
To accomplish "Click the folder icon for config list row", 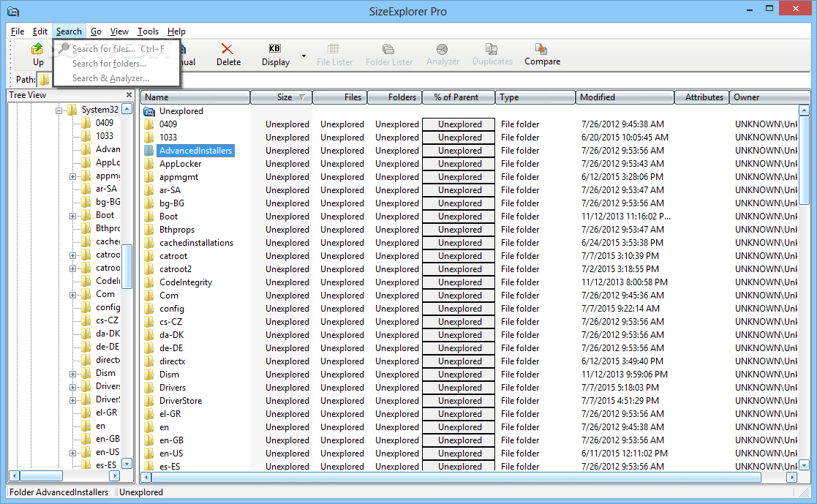I will point(149,309).
